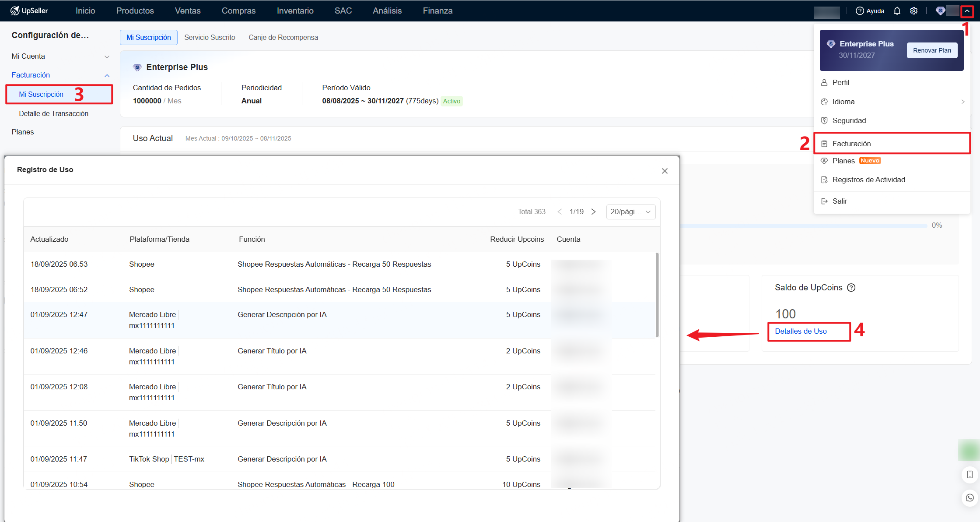The height and width of the screenshot is (522, 980).
Task: Go to next page in Registro de Uso
Action: click(x=593, y=212)
